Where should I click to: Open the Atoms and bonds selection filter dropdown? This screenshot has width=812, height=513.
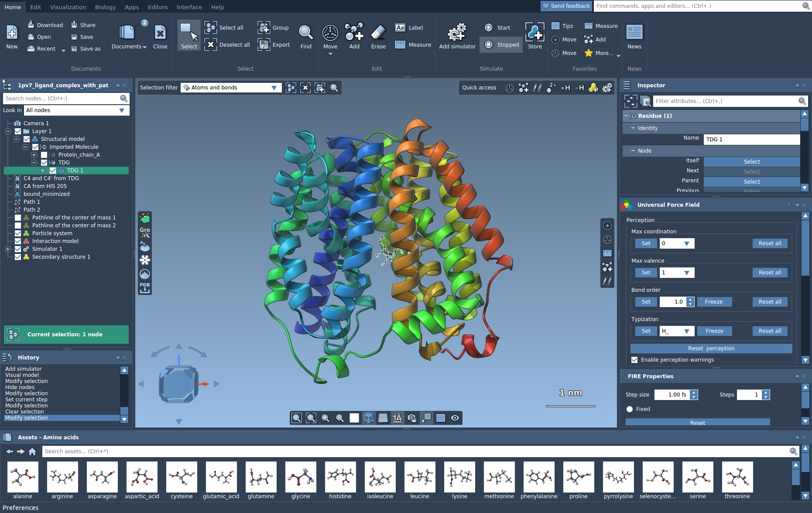coord(274,87)
